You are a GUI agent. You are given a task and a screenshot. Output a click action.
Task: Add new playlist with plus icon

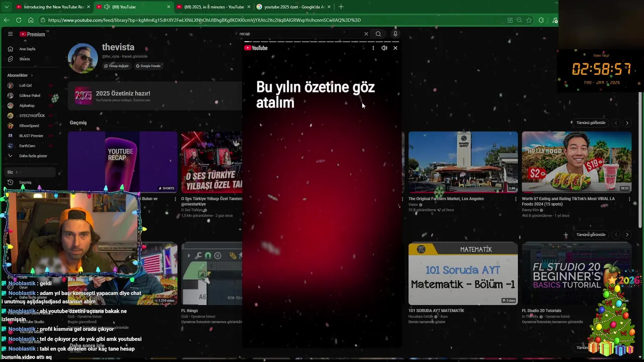pyautogui.click(x=566, y=234)
